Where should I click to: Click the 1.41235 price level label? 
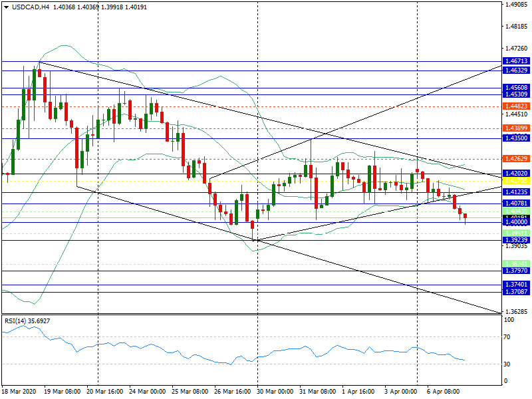pos(516,192)
